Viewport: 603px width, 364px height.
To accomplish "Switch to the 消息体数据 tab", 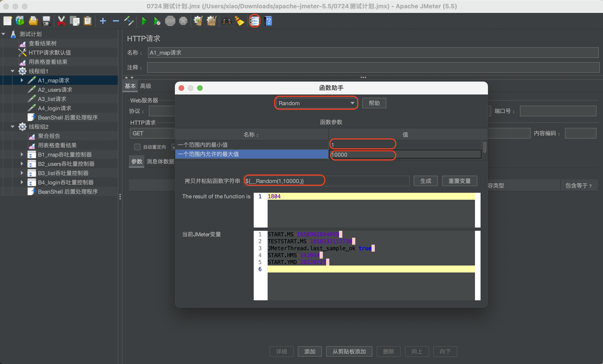I will (x=160, y=161).
